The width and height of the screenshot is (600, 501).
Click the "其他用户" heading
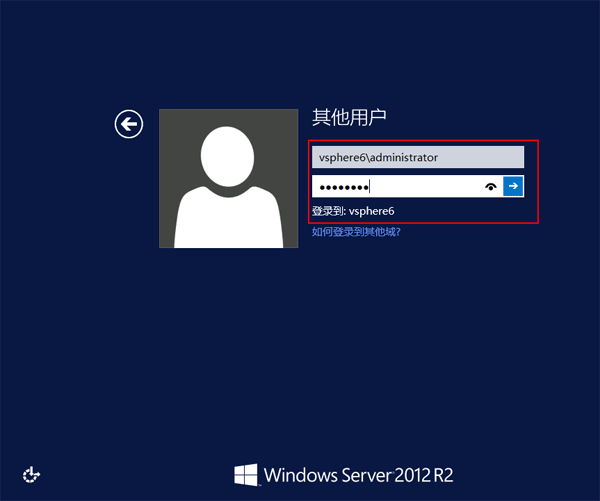coord(349,117)
